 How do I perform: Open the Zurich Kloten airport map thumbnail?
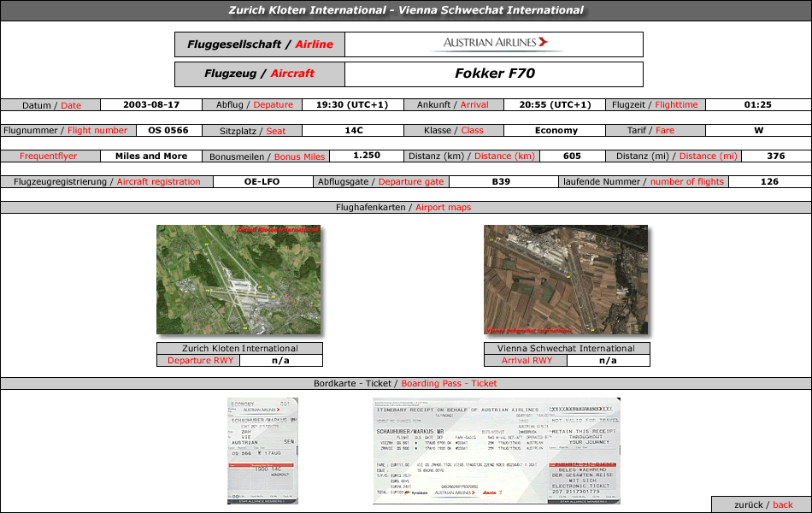pos(238,280)
